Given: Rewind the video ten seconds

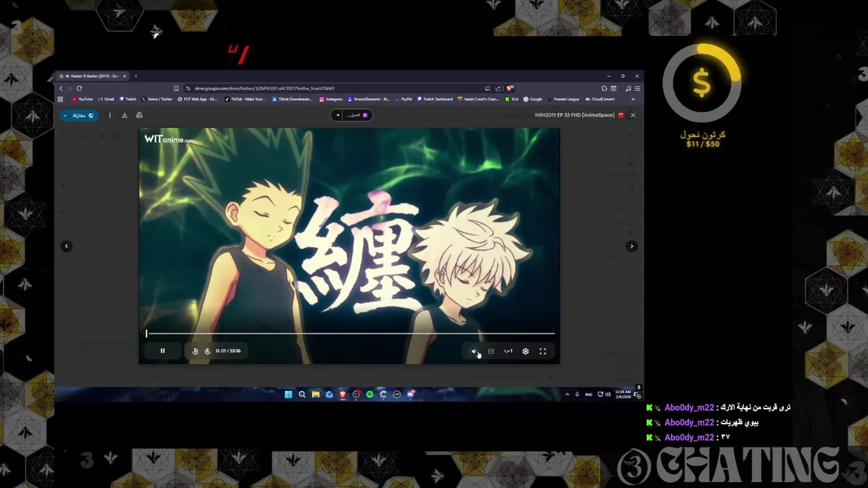Looking at the screenshot, I should pos(195,351).
